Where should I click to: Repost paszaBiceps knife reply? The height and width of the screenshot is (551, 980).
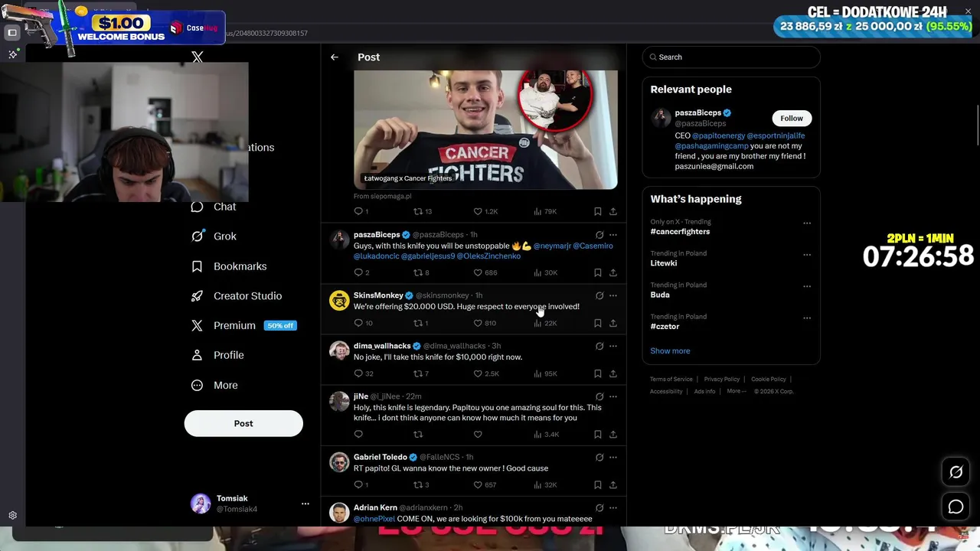pos(418,272)
